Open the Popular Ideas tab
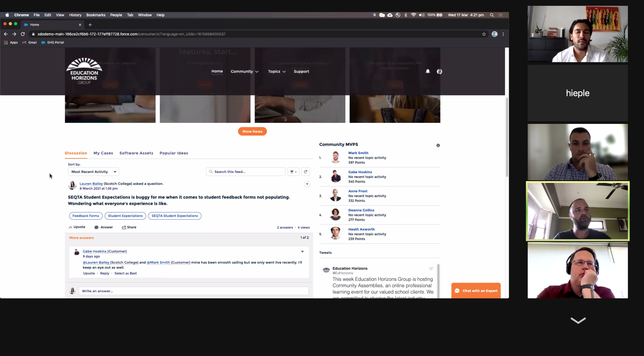This screenshot has height=356, width=644. [174, 153]
